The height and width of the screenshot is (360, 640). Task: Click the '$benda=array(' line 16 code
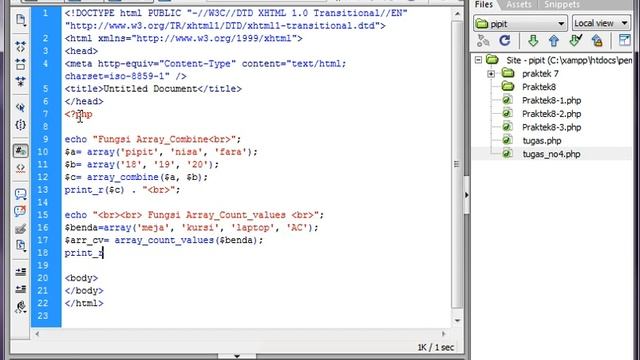(191, 227)
